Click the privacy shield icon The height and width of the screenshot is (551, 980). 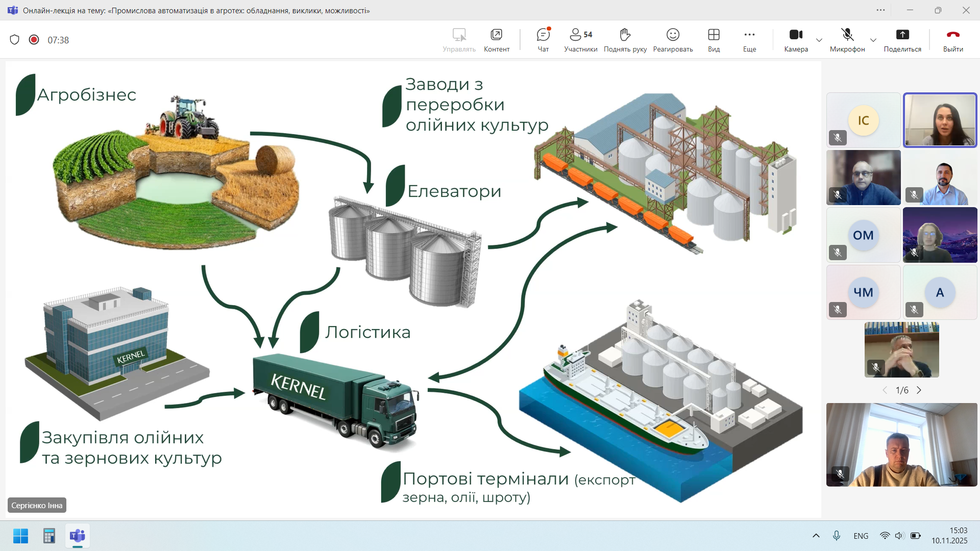click(x=15, y=40)
